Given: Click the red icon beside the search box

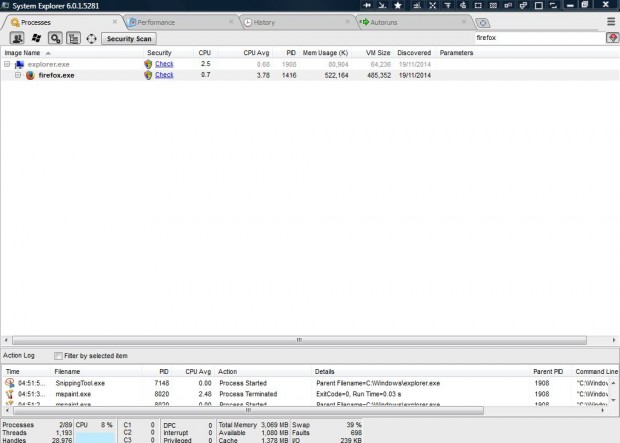Looking at the screenshot, I should click(612, 38).
